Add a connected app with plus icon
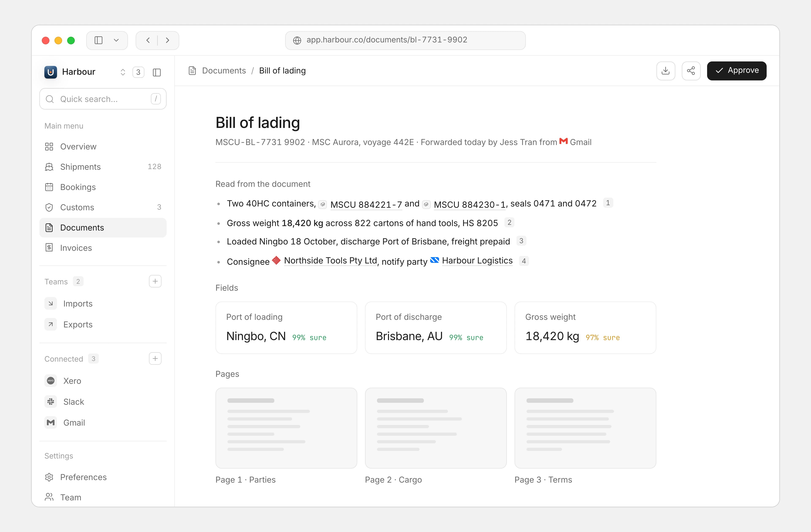This screenshot has width=811, height=532. pyautogui.click(x=155, y=359)
